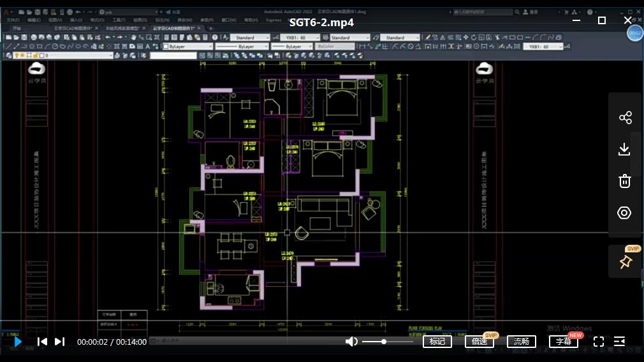644x362 pixels.
Task: Open the video playlist panel
Action: point(619,342)
